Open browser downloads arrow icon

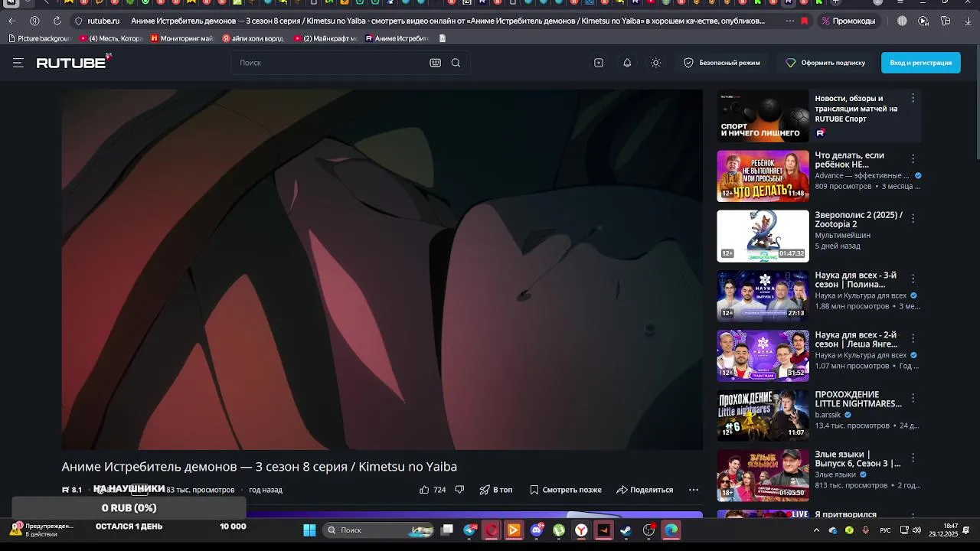point(968,21)
